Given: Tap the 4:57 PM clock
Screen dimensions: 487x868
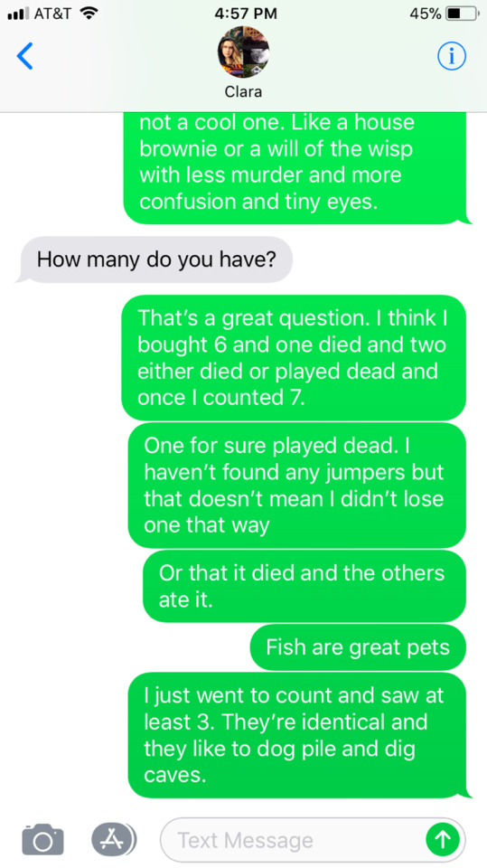Looking at the screenshot, I should (x=246, y=14).
